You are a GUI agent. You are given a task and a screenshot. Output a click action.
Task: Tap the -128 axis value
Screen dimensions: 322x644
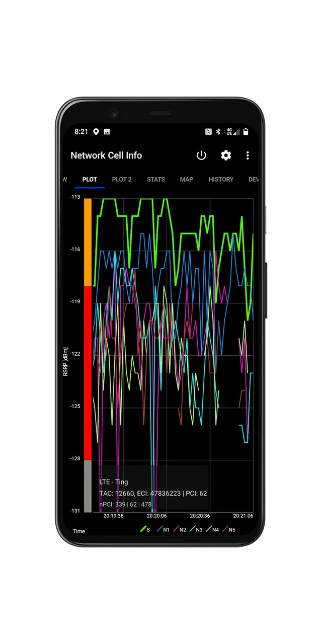tap(74, 458)
